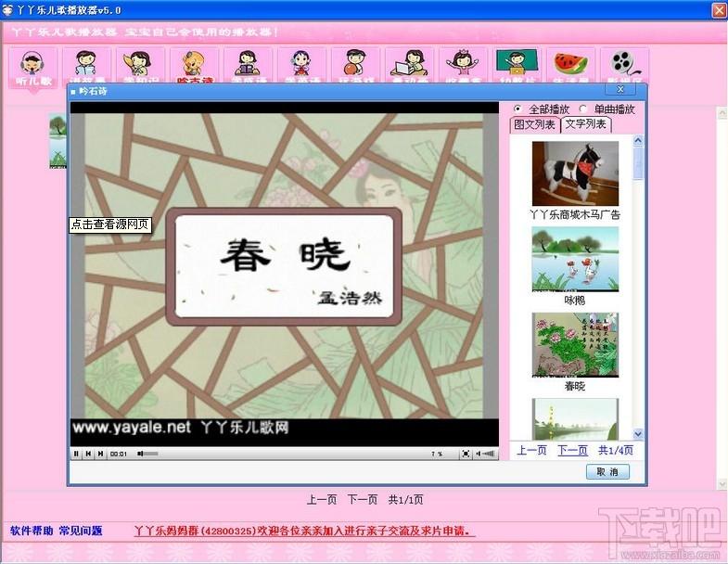
Task: Click scroll-down arrow of playlist
Action: (638, 434)
